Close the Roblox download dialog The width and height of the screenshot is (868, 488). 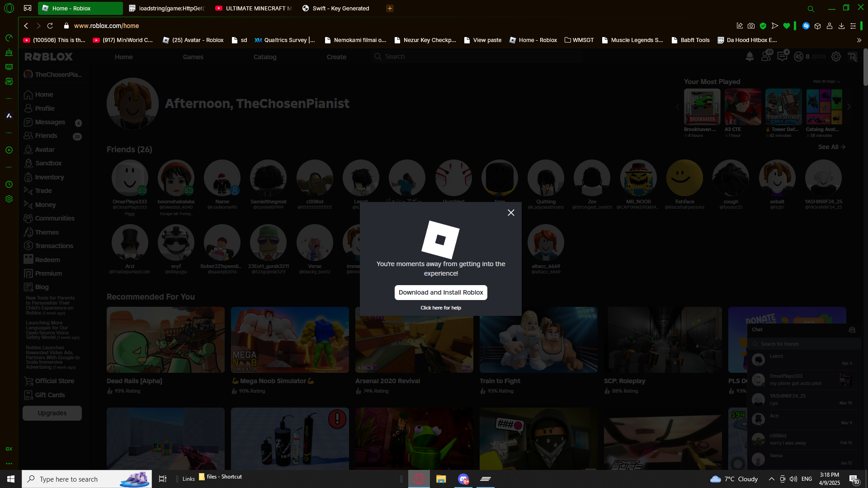[x=511, y=212]
